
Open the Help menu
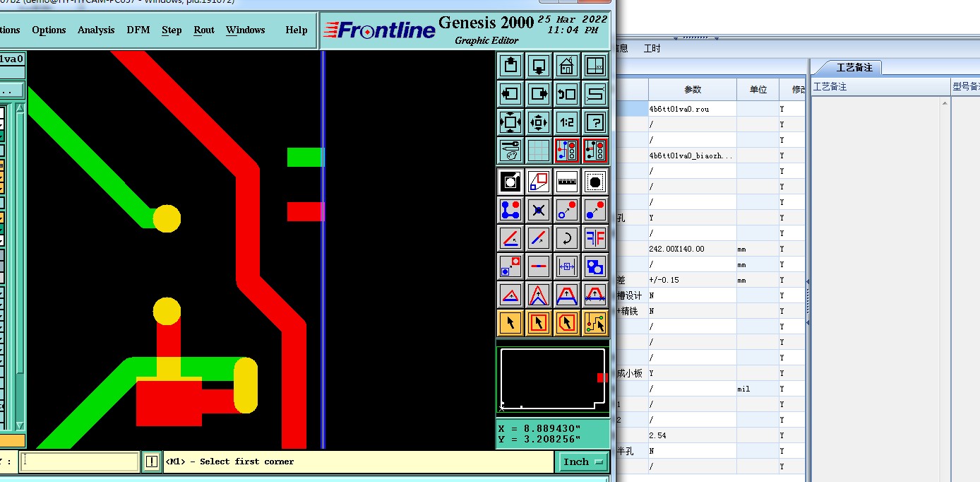pos(297,30)
